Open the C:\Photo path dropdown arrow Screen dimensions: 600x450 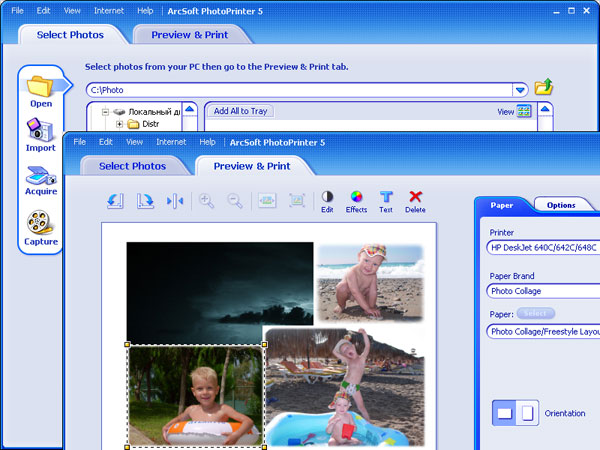point(520,90)
